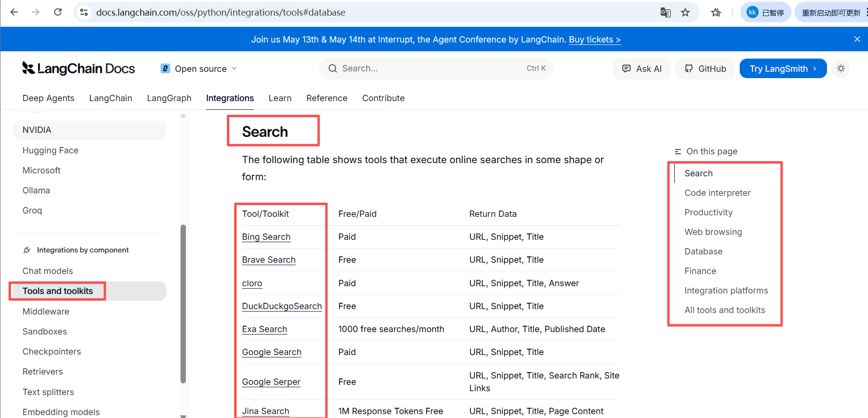The height and width of the screenshot is (418, 868).
Task: Jump to Database section
Action: 704,251
